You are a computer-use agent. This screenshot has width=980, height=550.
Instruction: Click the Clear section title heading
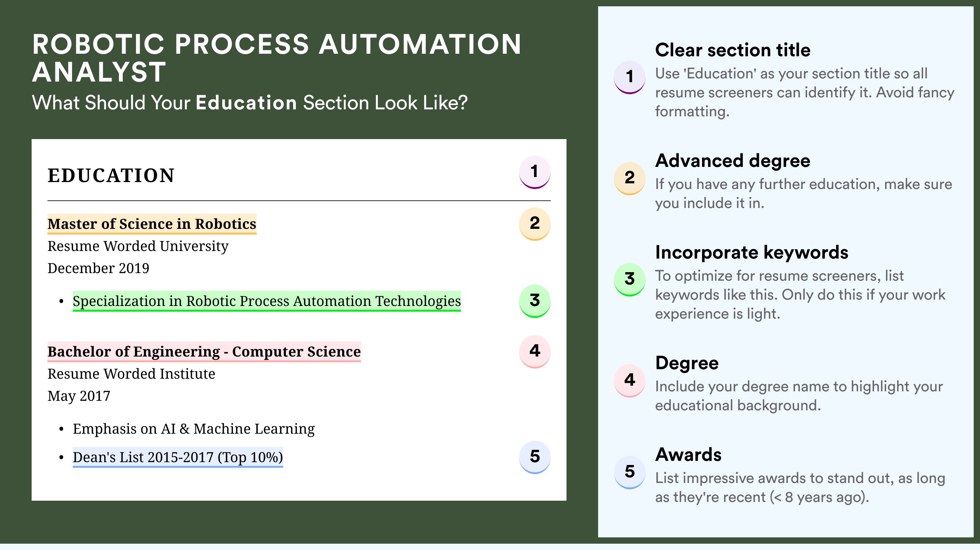733,50
